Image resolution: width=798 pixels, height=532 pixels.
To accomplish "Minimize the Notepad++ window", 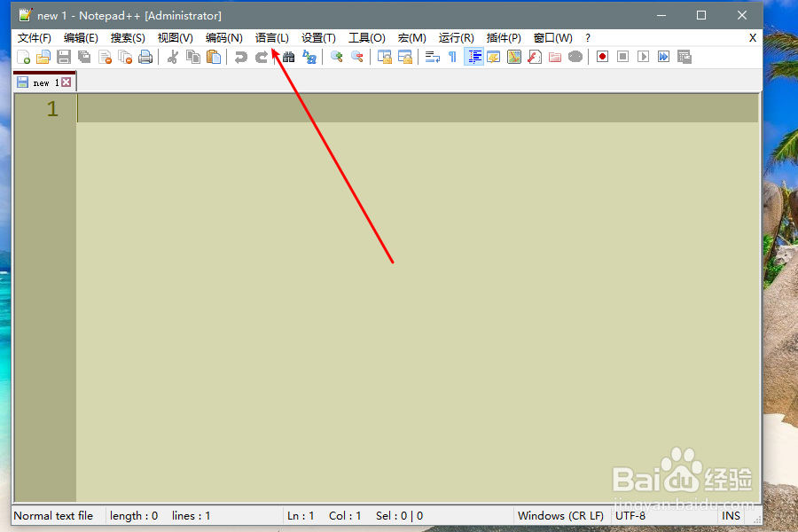I will [x=661, y=15].
